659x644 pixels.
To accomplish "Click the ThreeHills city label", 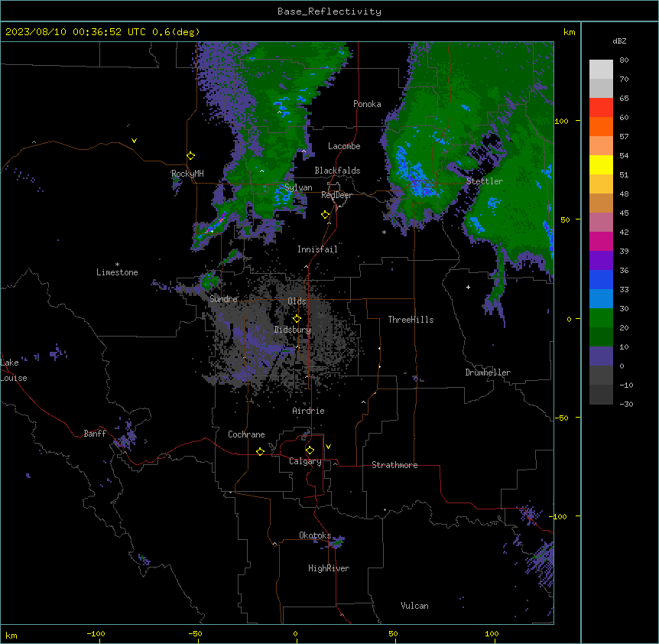I will (x=411, y=320).
